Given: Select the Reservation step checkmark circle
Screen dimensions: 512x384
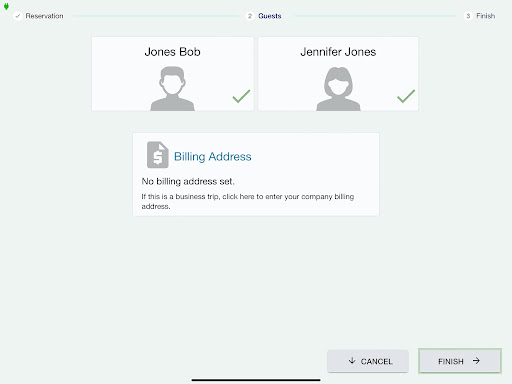Looking at the screenshot, I should pos(18,16).
